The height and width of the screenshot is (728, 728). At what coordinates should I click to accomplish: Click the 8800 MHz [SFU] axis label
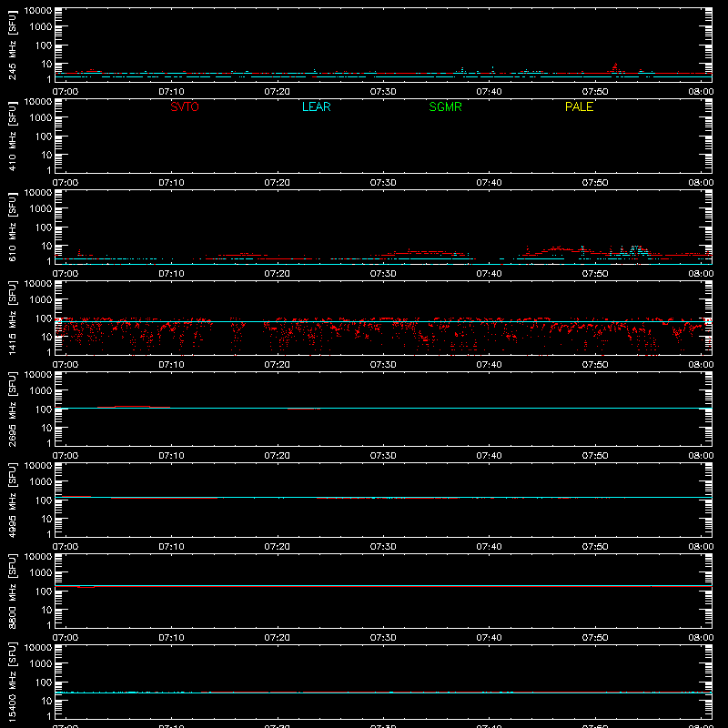pos(13,591)
